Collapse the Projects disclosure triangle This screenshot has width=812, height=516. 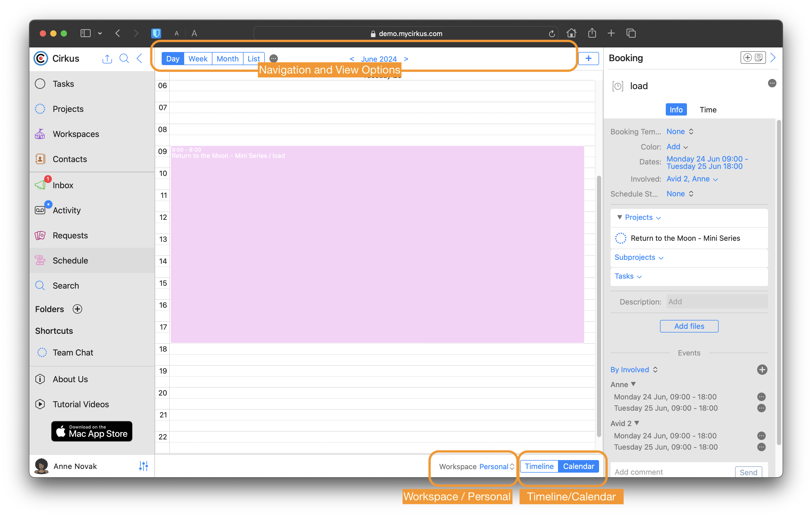point(619,217)
